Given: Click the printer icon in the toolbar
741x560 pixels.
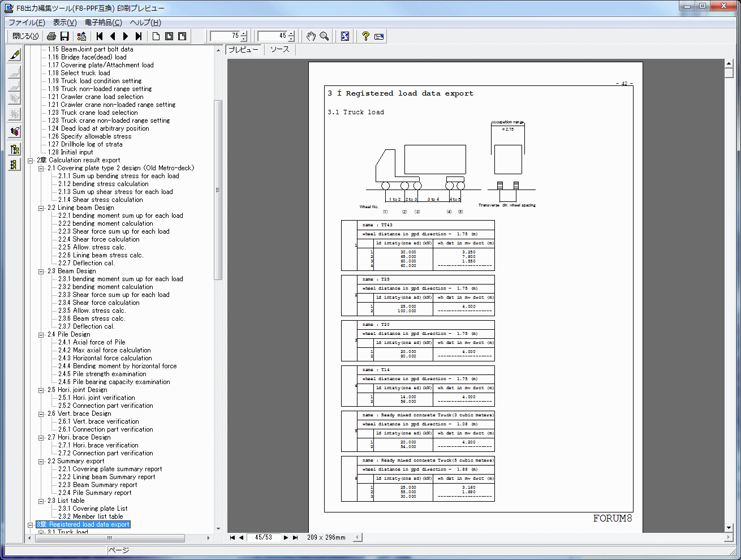Looking at the screenshot, I should (x=51, y=36).
